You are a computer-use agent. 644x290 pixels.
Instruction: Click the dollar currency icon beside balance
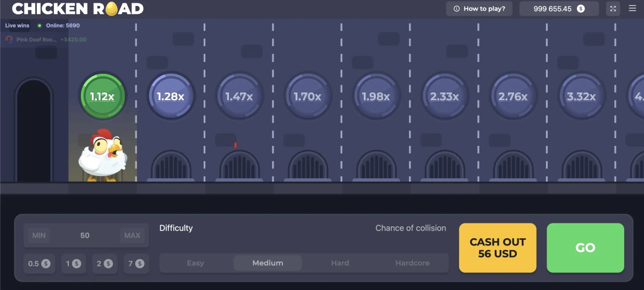click(x=581, y=9)
